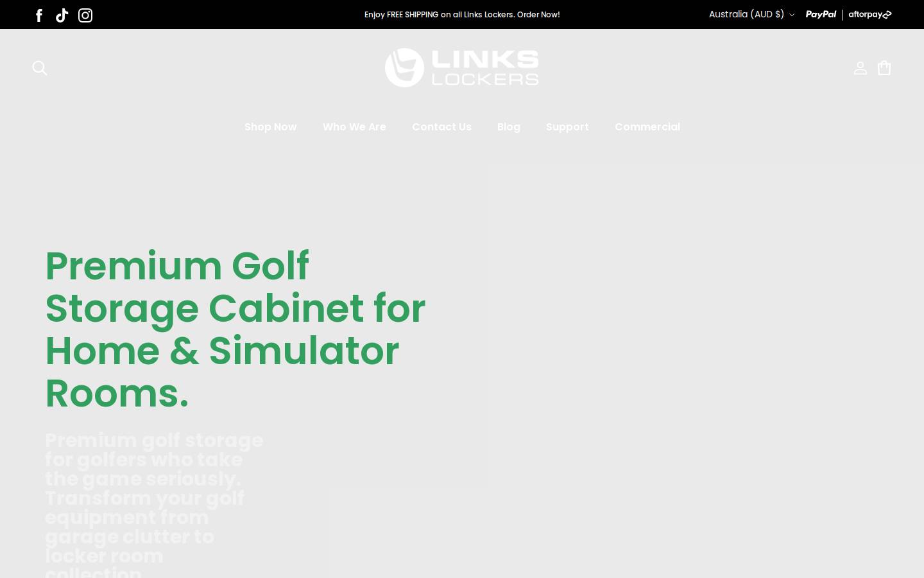Screen dimensions: 924x578
Task: Expand the Australia (AUD $) currency selector
Action: pyautogui.click(x=751, y=14)
